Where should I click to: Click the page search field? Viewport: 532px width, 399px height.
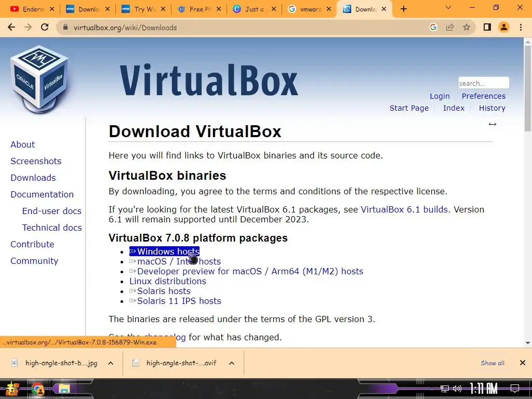(484, 83)
